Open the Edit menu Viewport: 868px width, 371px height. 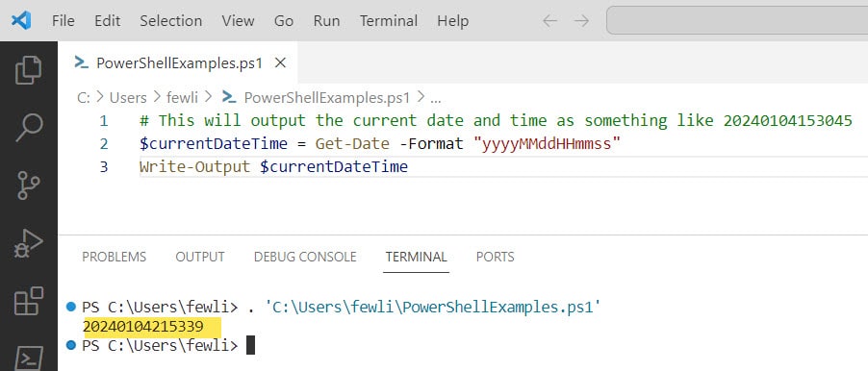[x=108, y=21]
